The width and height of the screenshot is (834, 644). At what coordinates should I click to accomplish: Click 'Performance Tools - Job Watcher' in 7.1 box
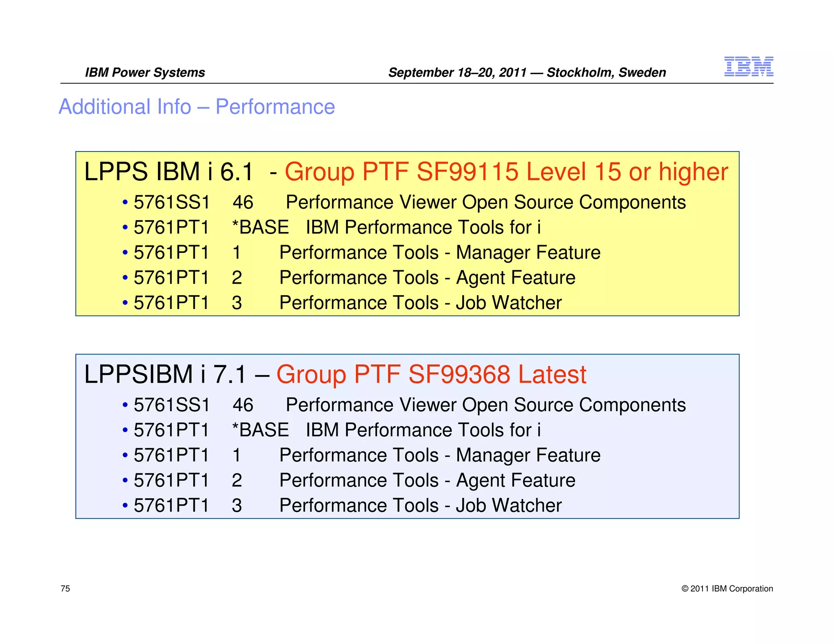point(421,506)
